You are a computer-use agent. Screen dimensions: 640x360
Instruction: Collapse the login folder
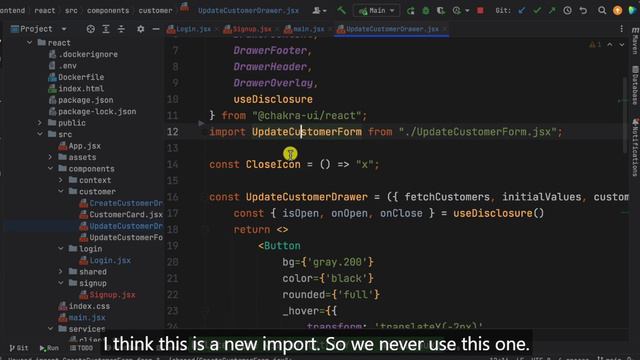(61, 248)
